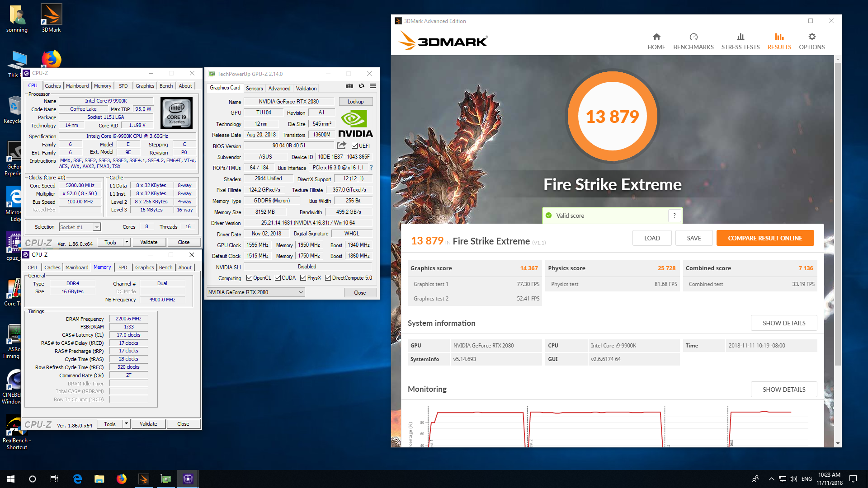Switch to Validation tab in GPU-Z

tap(306, 89)
